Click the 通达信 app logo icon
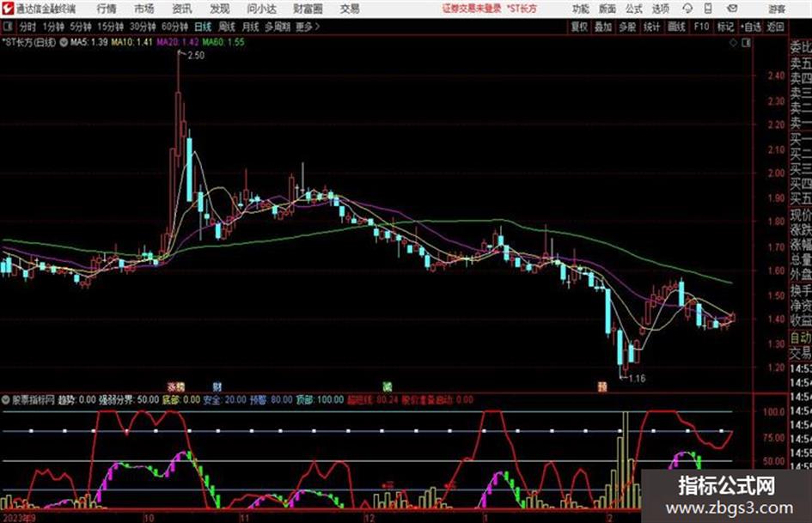Viewport: 812px width, 523px height. tap(8, 9)
